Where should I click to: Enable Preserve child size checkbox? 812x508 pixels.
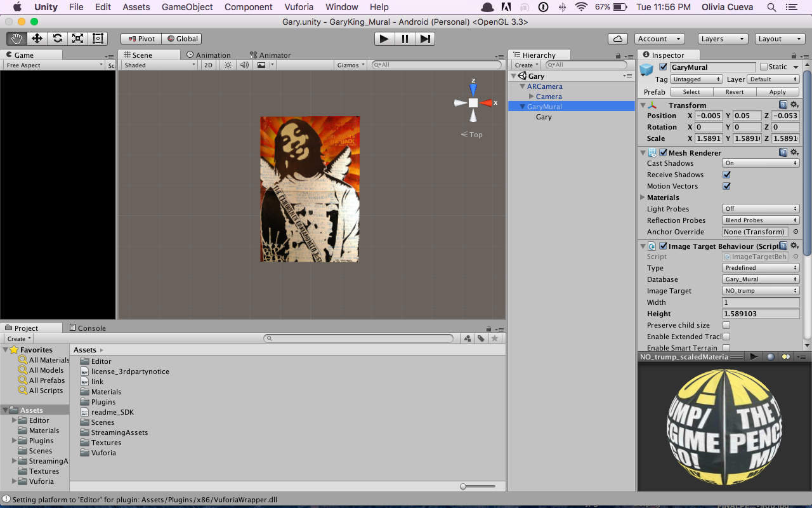coord(726,325)
